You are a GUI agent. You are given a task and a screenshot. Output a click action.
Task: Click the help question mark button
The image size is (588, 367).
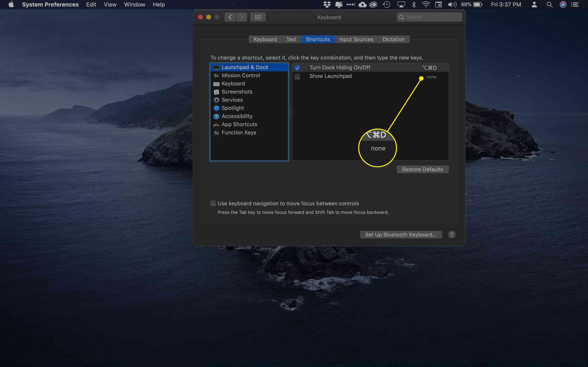[451, 235]
